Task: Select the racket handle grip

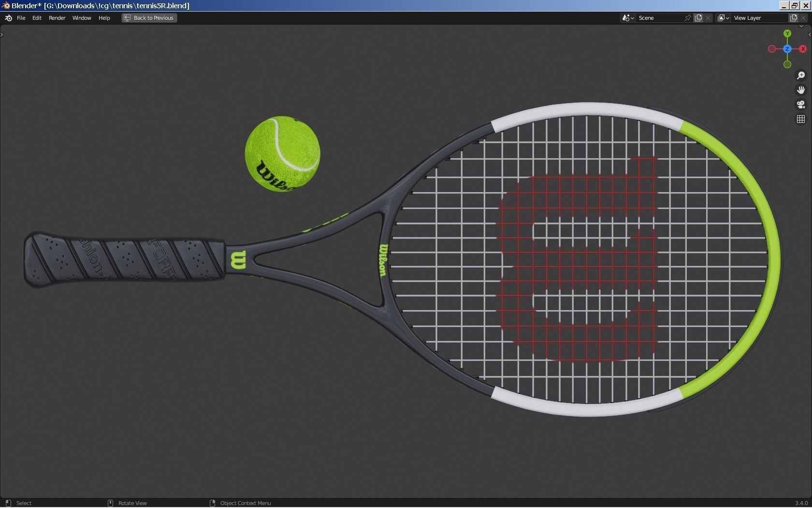Action: tap(125, 259)
